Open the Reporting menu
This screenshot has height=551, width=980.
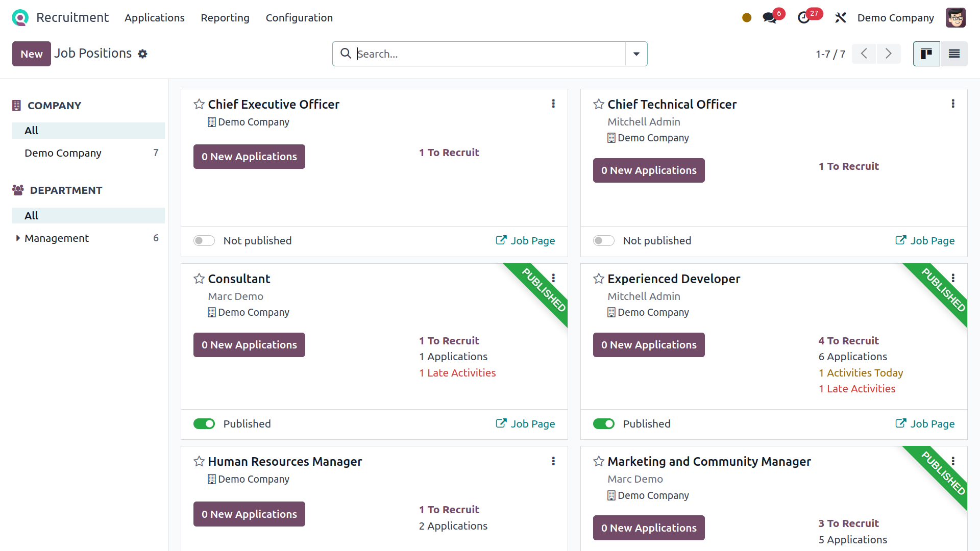click(225, 18)
